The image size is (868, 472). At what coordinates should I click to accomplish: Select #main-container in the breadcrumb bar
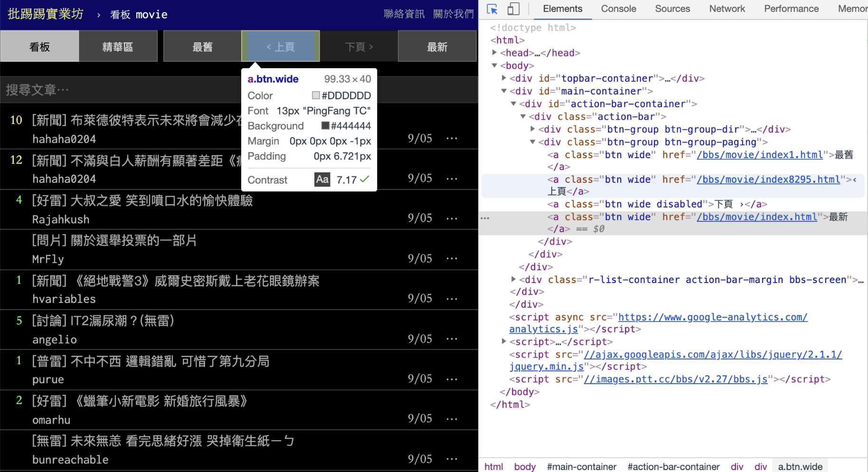[582, 466]
